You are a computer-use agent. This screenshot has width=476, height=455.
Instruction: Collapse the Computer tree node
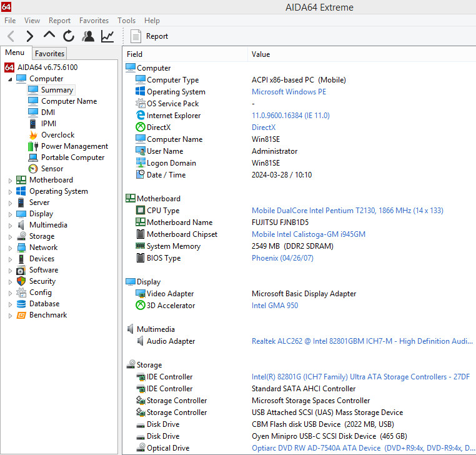point(10,79)
